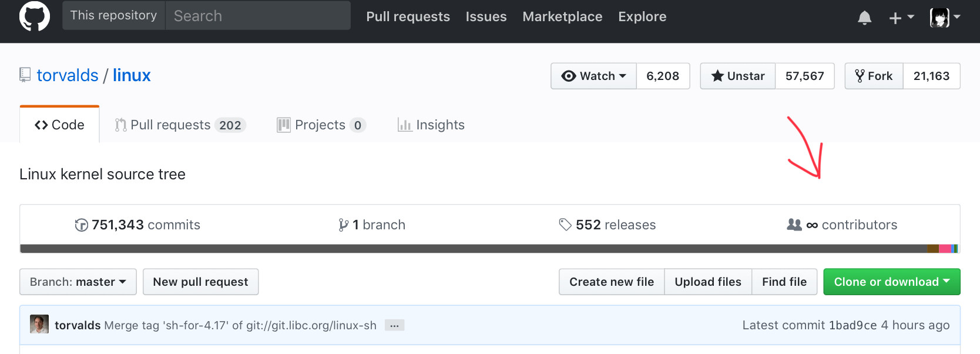The image size is (980, 354).
Task: Open the linux repository link
Action: click(132, 75)
